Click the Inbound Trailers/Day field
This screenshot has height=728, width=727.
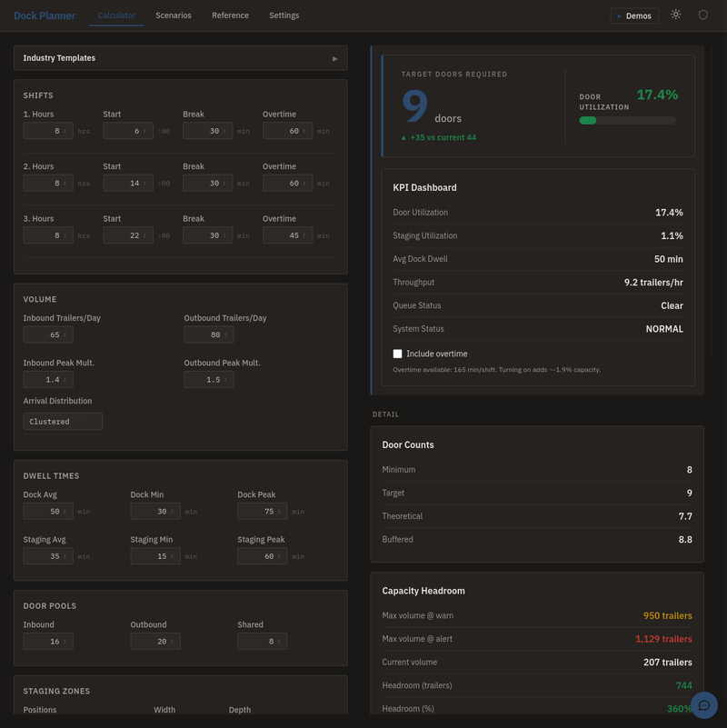[x=48, y=334]
